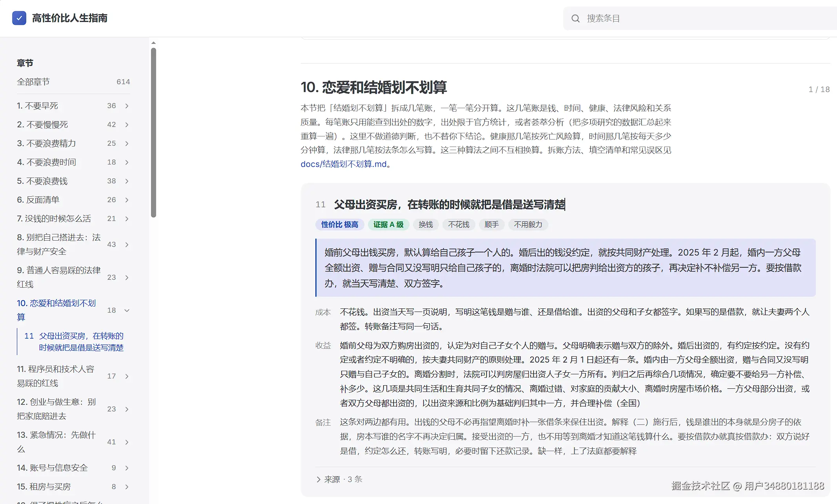Open the 高性价比人生指南 home title
This screenshot has width=837, height=504.
(69, 18)
